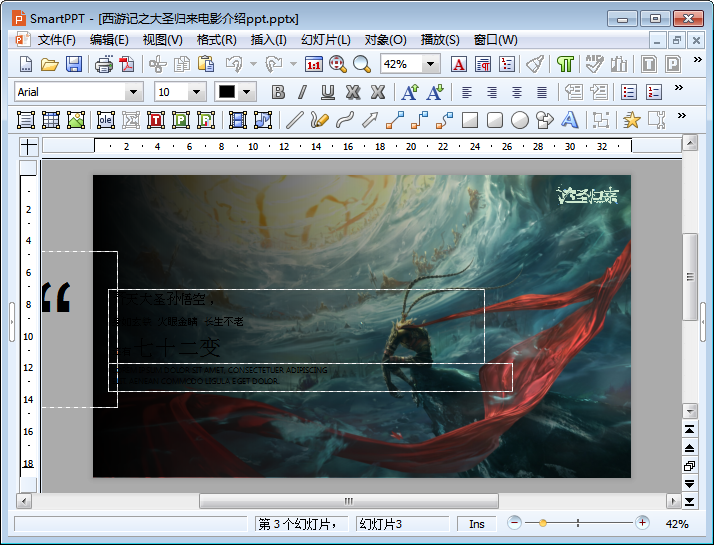
Task: Increase font size with the A up arrow
Action: pos(410,92)
